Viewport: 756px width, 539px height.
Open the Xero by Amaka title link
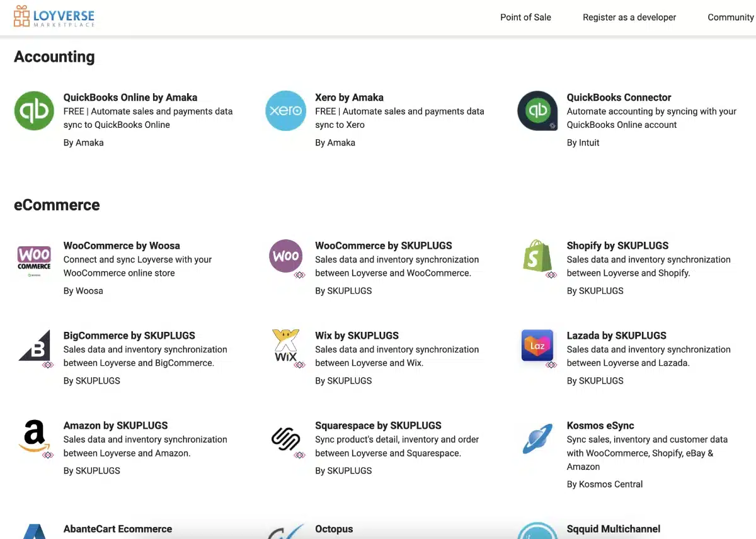pyautogui.click(x=349, y=98)
